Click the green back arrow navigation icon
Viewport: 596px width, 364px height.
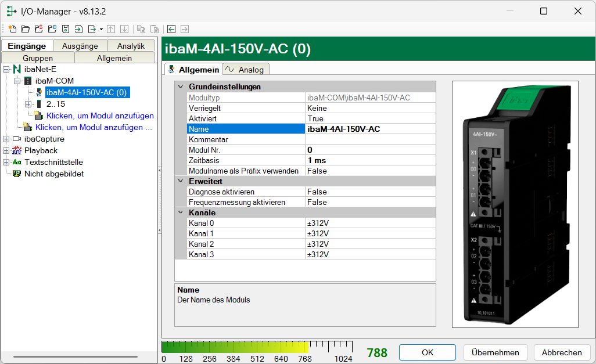tap(171, 29)
